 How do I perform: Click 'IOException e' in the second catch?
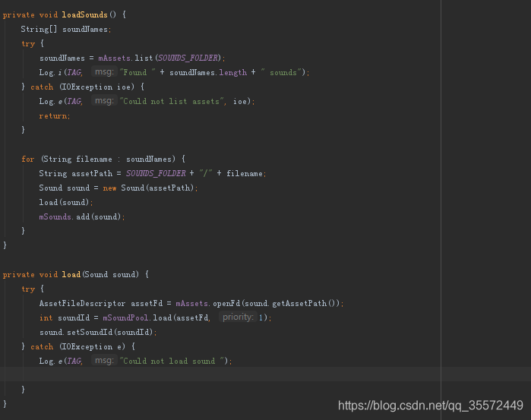coord(92,347)
